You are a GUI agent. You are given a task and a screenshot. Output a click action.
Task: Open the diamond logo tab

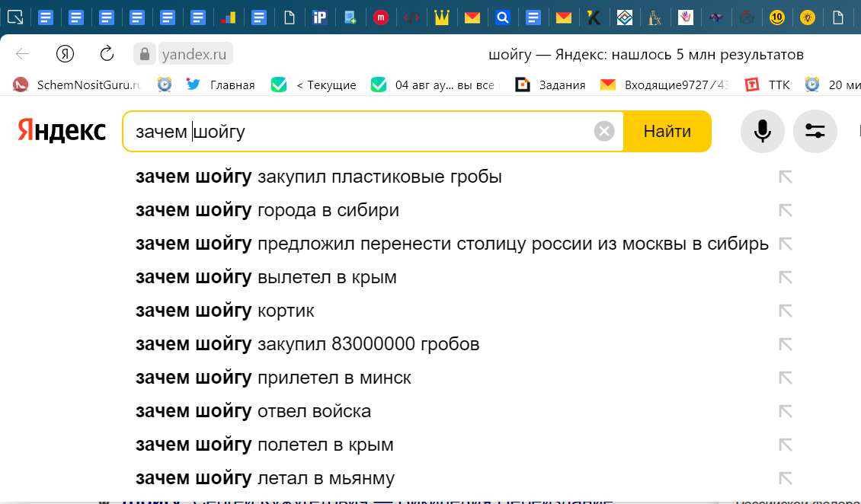624,18
